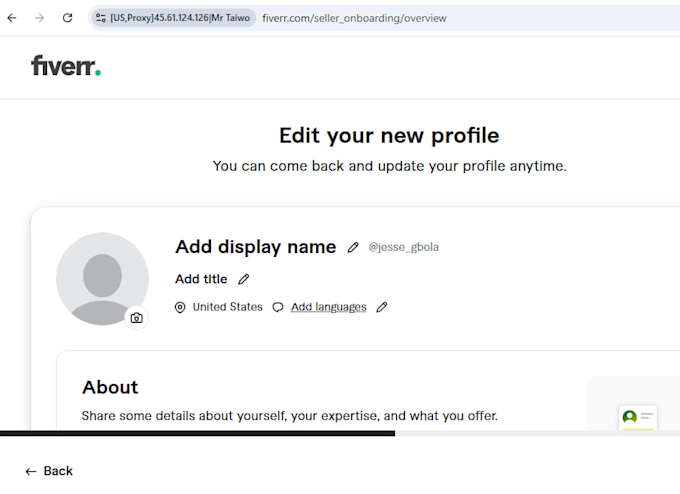The width and height of the screenshot is (680, 494).
Task: Edit title with pencil icon
Action: pyautogui.click(x=244, y=279)
